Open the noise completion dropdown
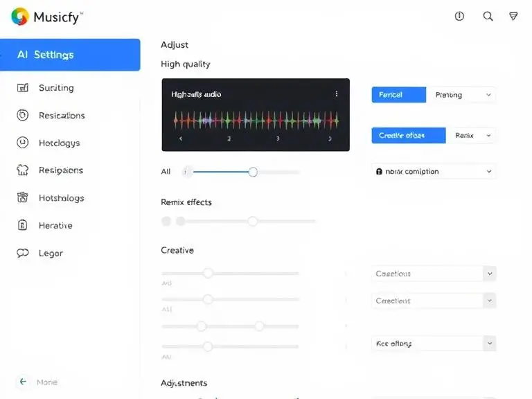 pos(434,172)
